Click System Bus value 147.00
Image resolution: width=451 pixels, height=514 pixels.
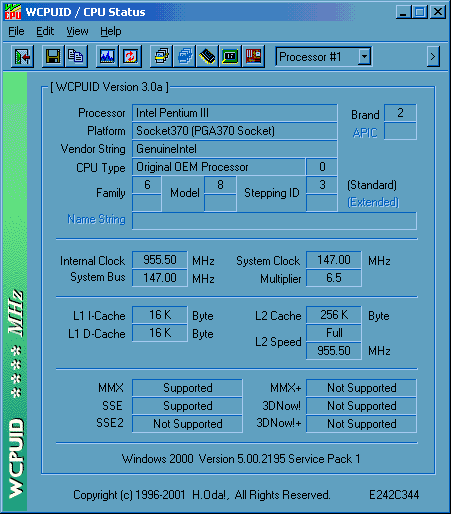click(160, 278)
